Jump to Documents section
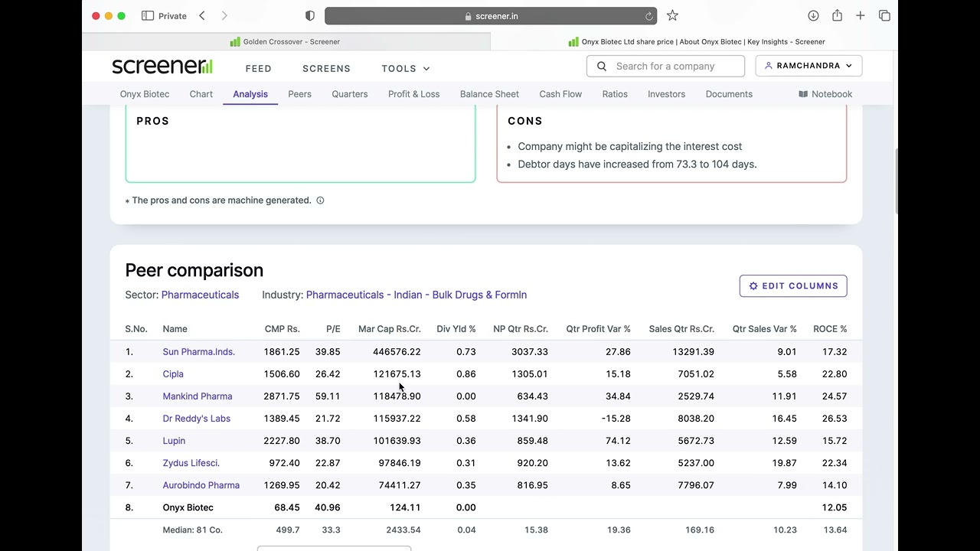Image resolution: width=980 pixels, height=551 pixels. click(729, 94)
